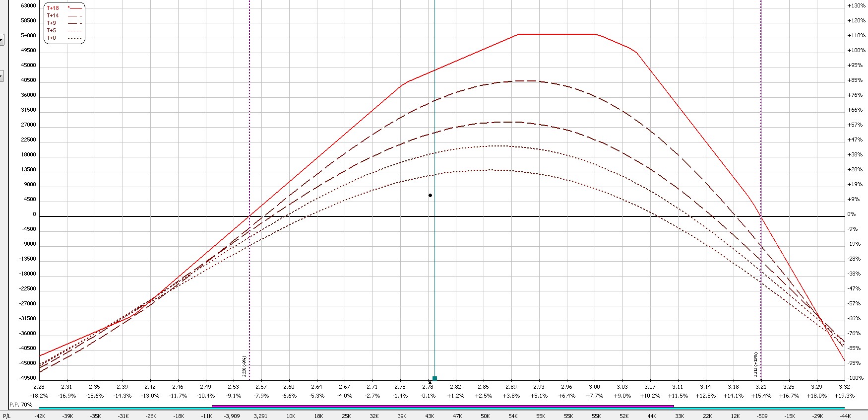
Task: Click the +130% return axis label
Action: [x=857, y=6]
